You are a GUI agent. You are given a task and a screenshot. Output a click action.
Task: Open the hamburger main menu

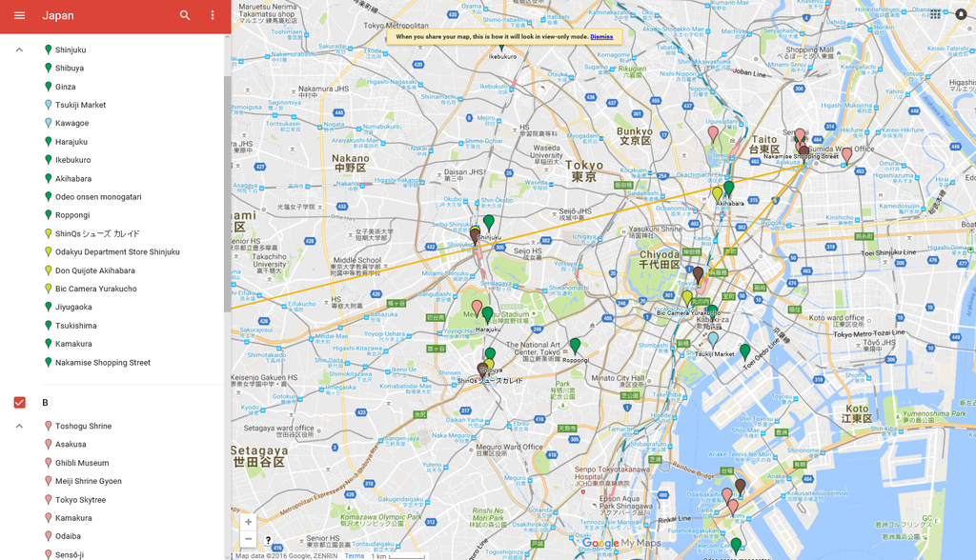(19, 15)
